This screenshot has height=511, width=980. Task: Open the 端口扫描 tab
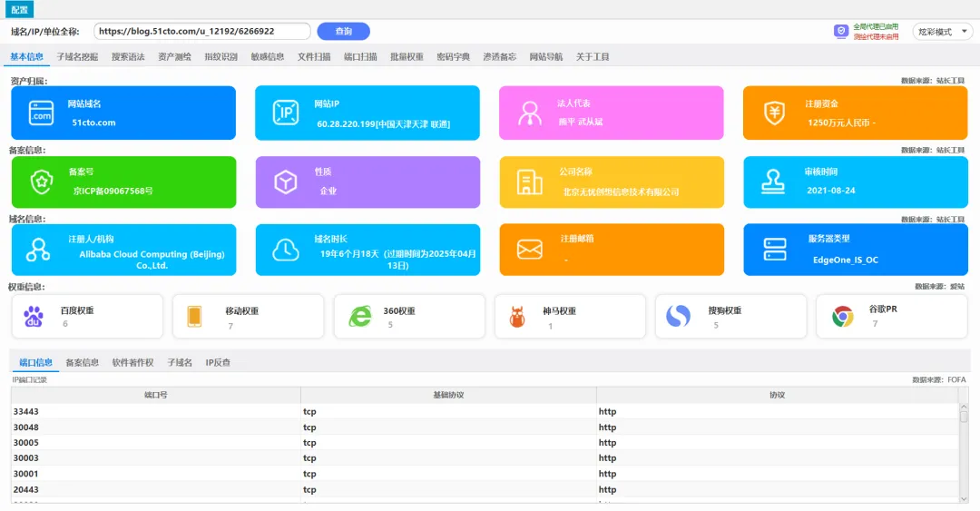[360, 56]
